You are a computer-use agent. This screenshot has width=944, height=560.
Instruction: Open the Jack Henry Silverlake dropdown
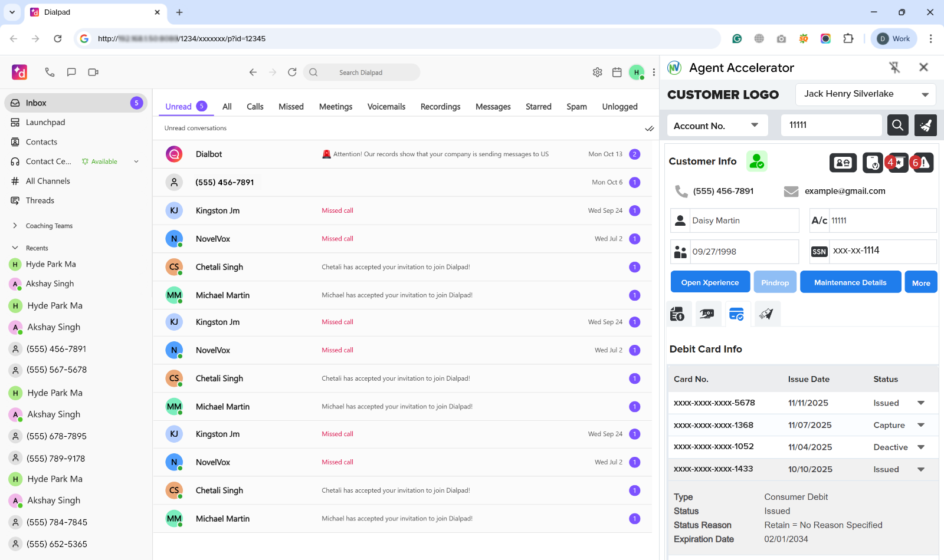pos(866,94)
